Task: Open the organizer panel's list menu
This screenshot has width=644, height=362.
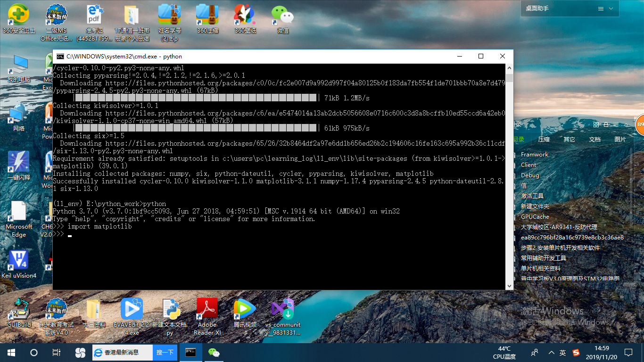Action: click(616, 124)
